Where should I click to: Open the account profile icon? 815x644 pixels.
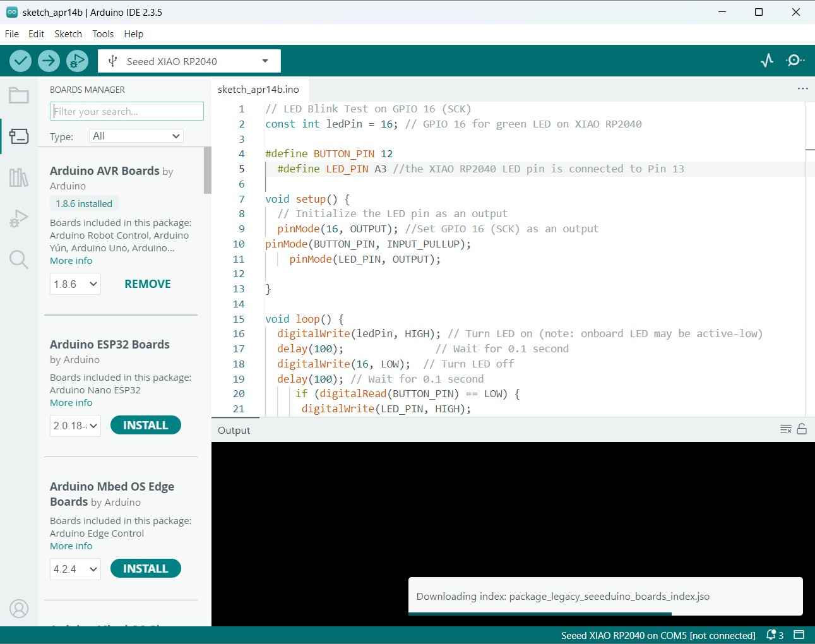pos(19,609)
